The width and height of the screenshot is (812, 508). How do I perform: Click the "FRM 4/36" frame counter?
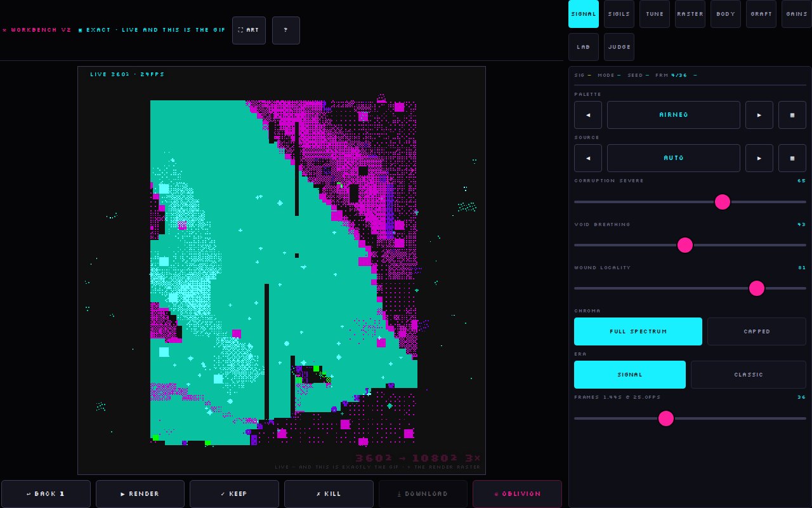click(x=671, y=76)
